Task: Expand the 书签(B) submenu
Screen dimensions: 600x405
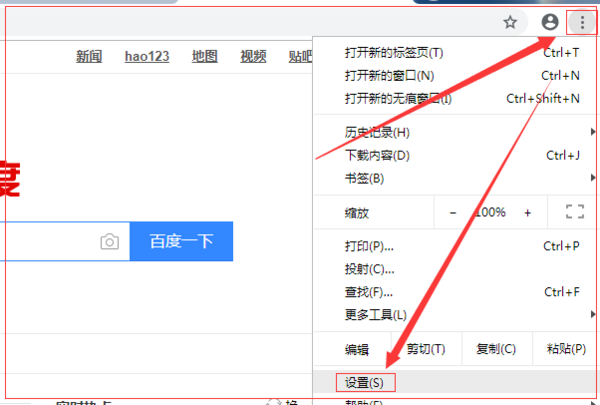Action: (364, 178)
